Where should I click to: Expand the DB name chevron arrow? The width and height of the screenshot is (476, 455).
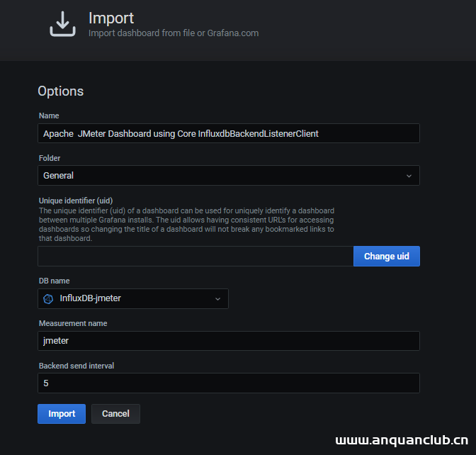(x=217, y=299)
